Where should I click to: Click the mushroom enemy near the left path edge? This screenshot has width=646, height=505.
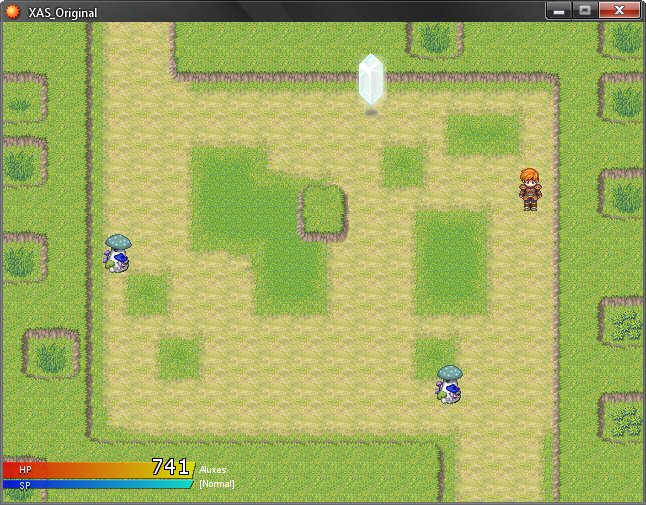tap(118, 253)
